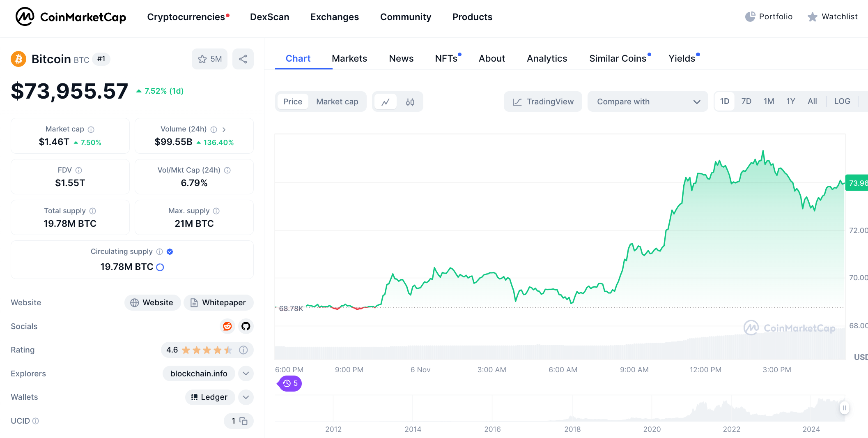Select the Market cap chart toggle
This screenshot has height=438, width=868.
(337, 101)
